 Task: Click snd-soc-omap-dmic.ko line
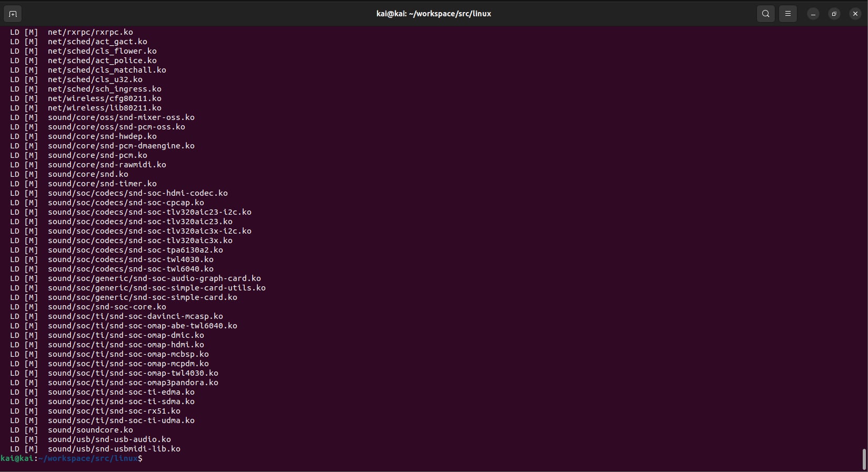(107, 335)
